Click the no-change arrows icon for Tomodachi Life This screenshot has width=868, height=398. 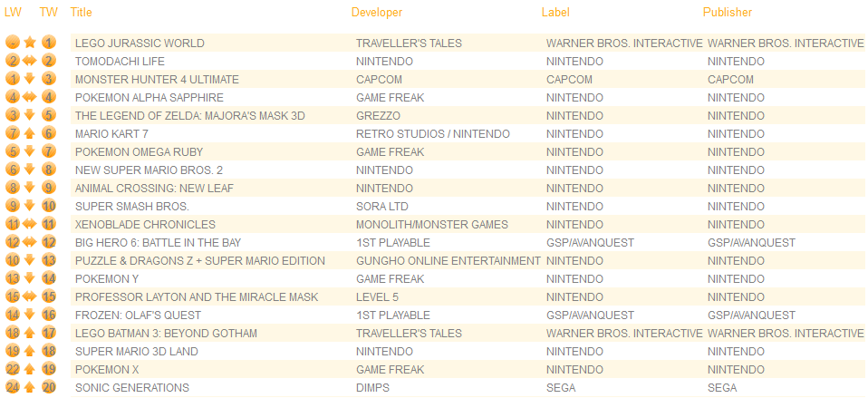pos(30,61)
